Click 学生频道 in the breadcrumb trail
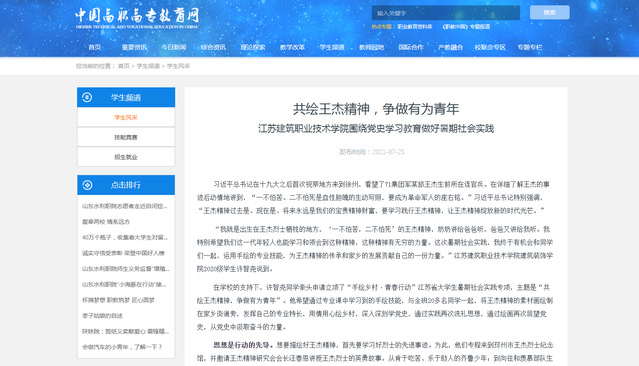This screenshot has height=366, width=639. click(x=148, y=66)
